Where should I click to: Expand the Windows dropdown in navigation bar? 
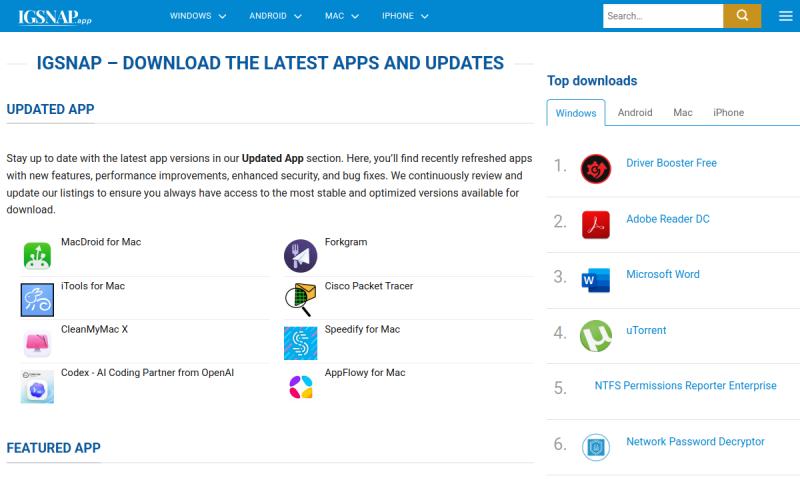coord(198,16)
